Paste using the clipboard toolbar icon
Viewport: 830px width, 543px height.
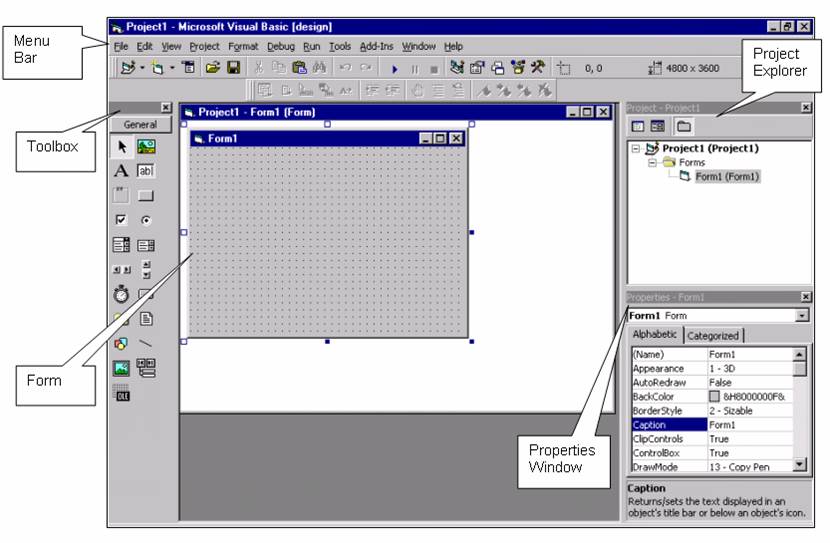(x=299, y=67)
